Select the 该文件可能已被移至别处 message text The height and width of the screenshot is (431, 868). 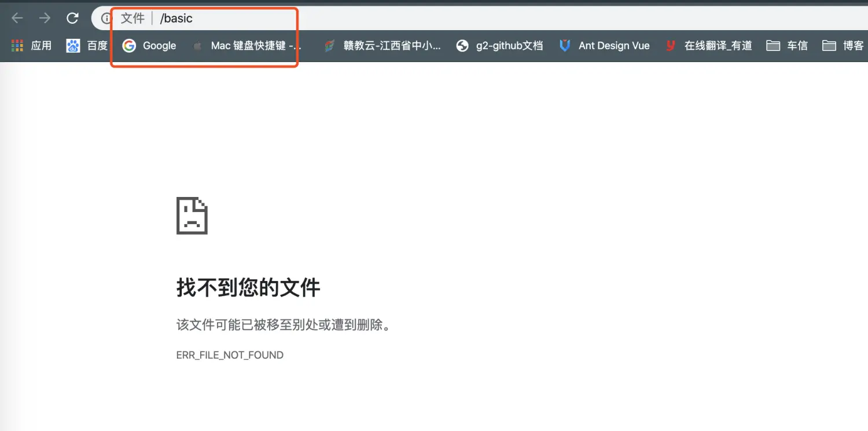click(284, 324)
